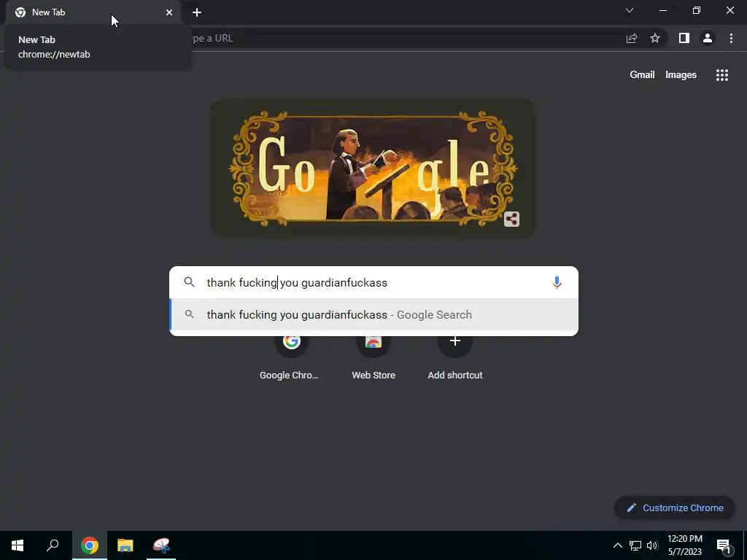The image size is (747, 560).
Task: Click Add shortcut button
Action: coord(455,356)
